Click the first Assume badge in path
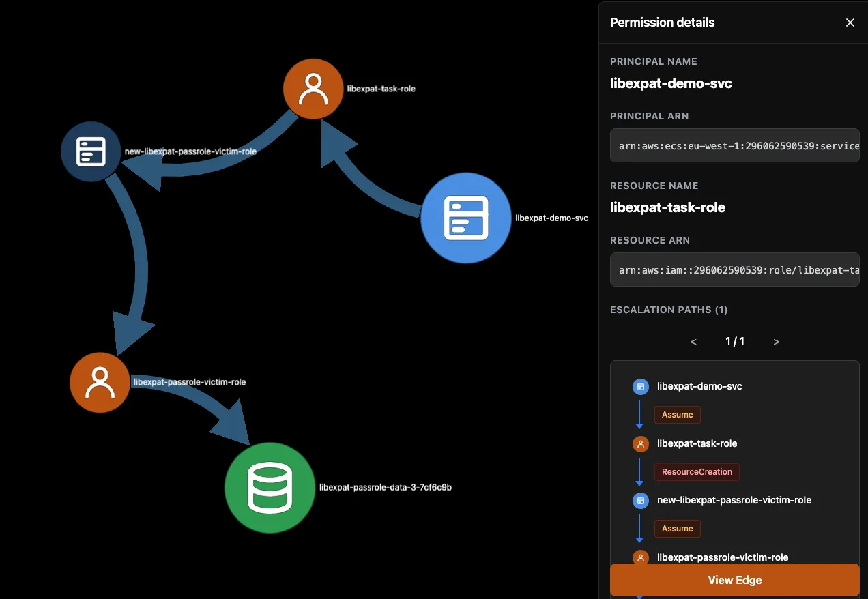 coord(677,415)
